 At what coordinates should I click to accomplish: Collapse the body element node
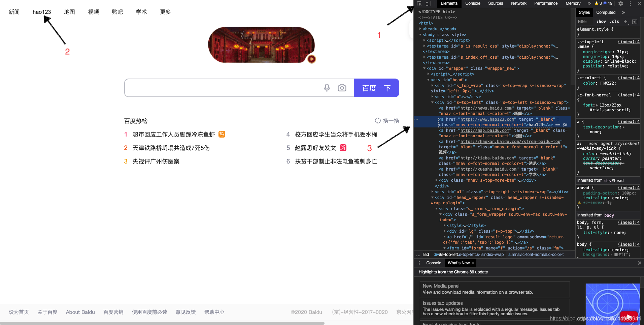coord(420,35)
